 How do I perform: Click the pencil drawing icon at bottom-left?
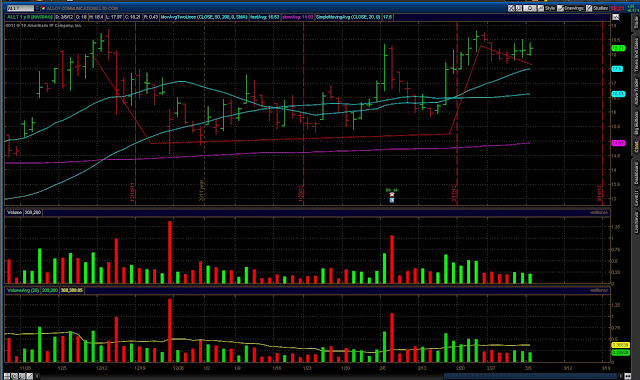(x=29, y=376)
